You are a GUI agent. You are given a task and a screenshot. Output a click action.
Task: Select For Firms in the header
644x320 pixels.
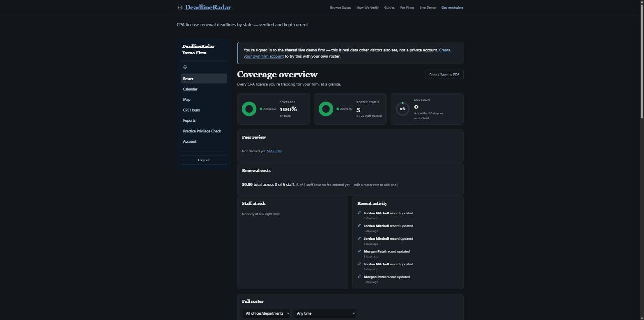tap(407, 7)
